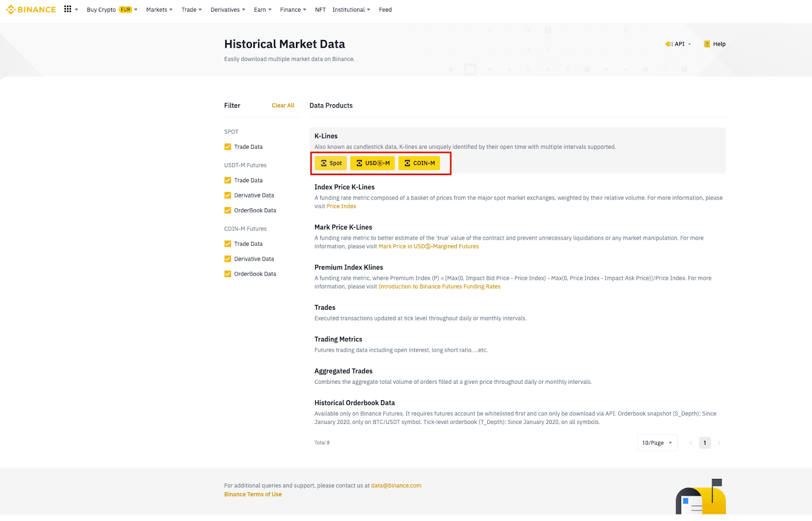
Task: Click the Binance logo
Action: (x=31, y=10)
